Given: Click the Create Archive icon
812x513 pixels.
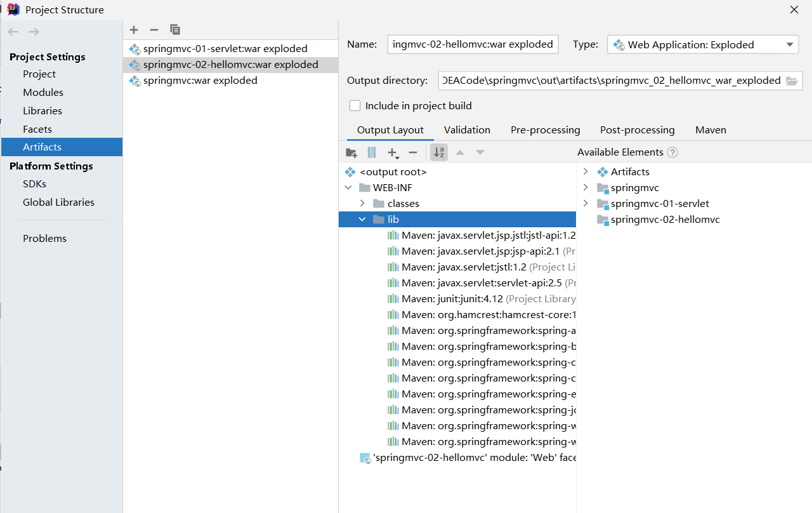Looking at the screenshot, I should click(372, 152).
